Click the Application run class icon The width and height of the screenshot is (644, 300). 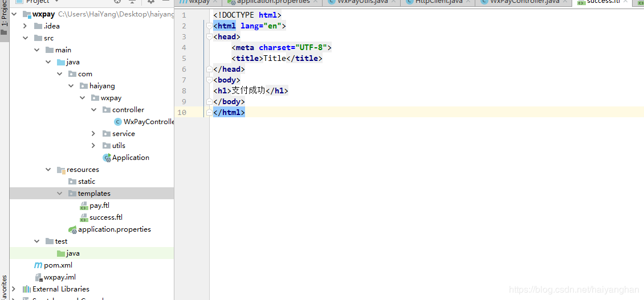[107, 158]
